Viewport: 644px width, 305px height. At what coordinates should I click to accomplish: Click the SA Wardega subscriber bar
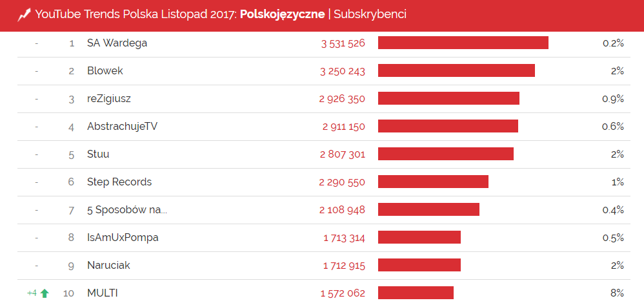click(x=463, y=43)
